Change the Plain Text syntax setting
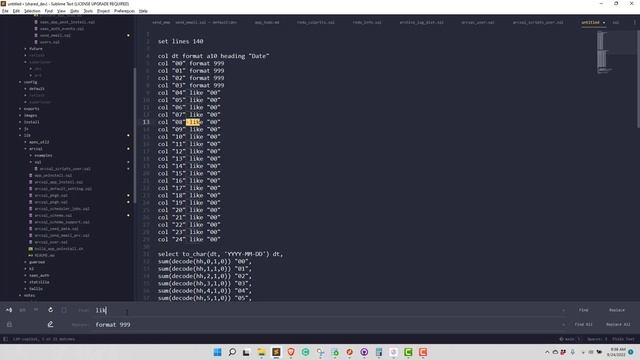 (623, 339)
